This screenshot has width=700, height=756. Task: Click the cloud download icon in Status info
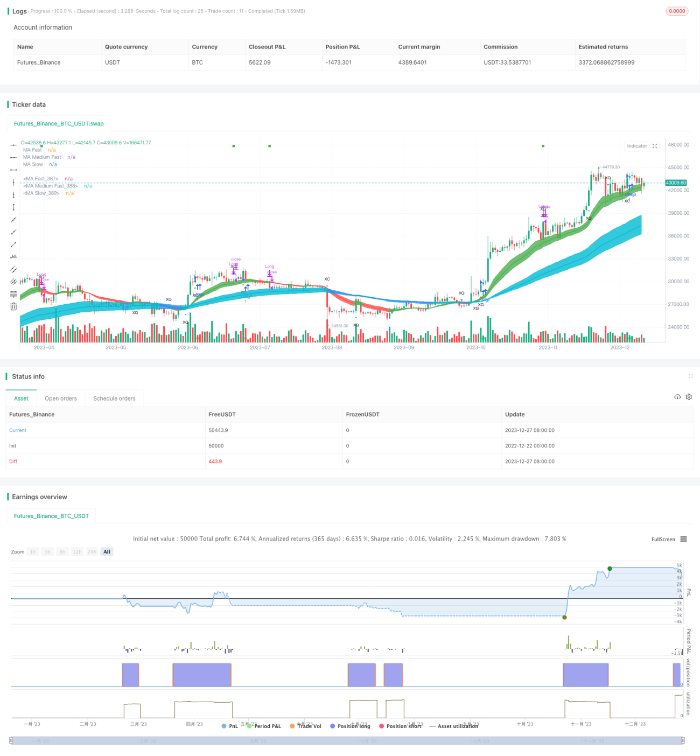[677, 397]
